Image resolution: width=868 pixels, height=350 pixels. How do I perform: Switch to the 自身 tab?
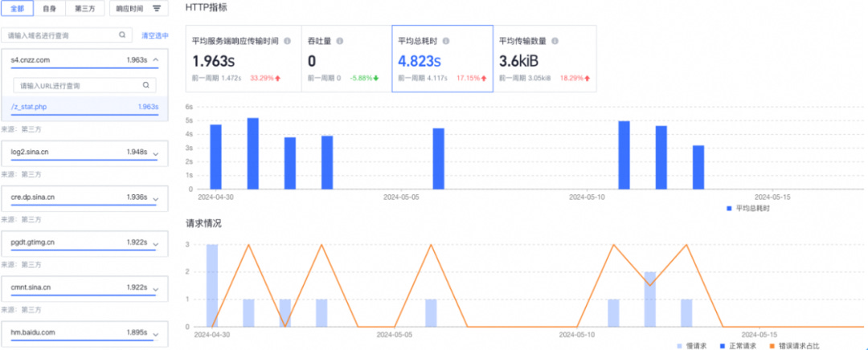coord(49,8)
